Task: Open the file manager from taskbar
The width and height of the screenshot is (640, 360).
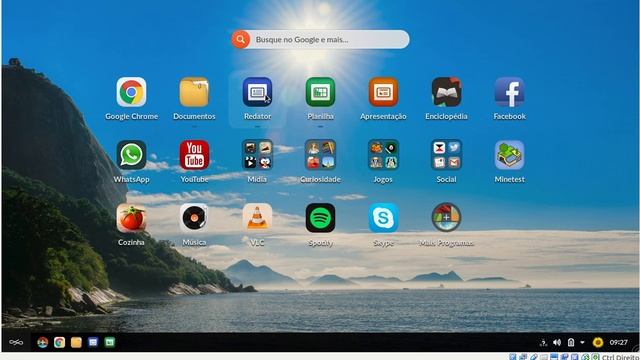Action: [76, 342]
